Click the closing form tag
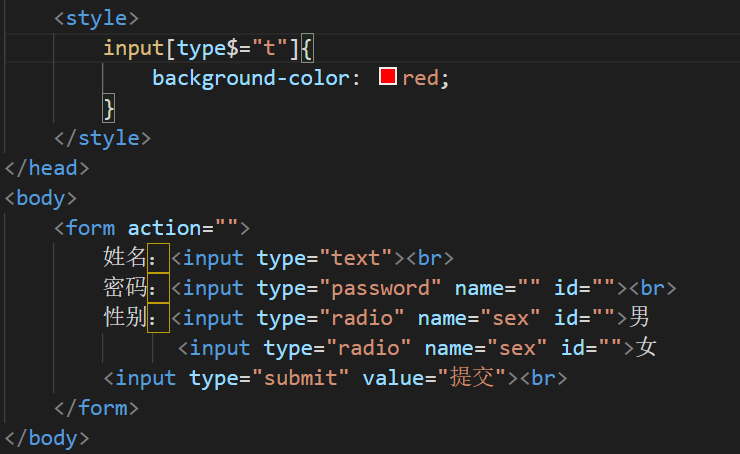740x454 pixels. 96,408
